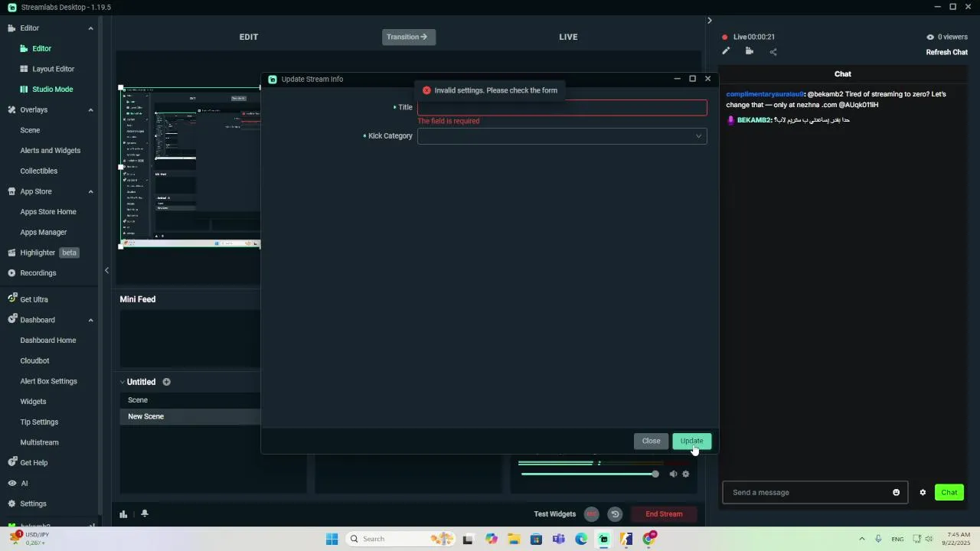Select the scene named Scene
The height and width of the screenshot is (551, 980).
click(x=190, y=400)
